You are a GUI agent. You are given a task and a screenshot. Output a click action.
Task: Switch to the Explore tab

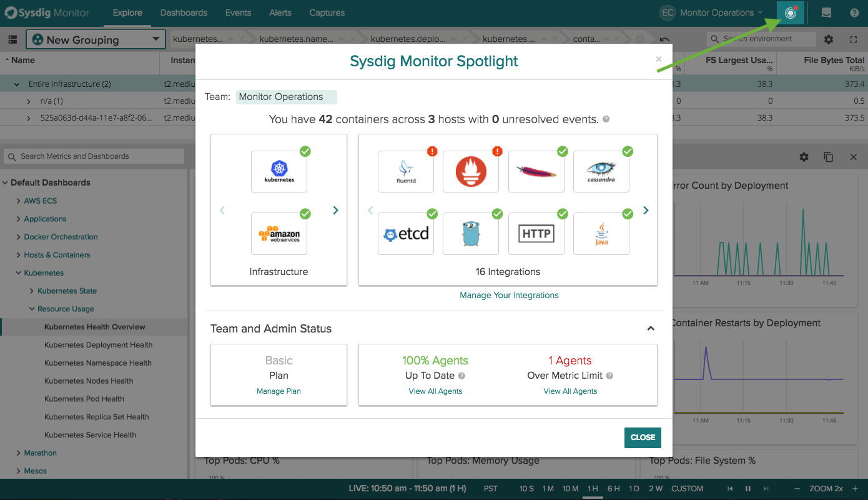[x=127, y=12]
